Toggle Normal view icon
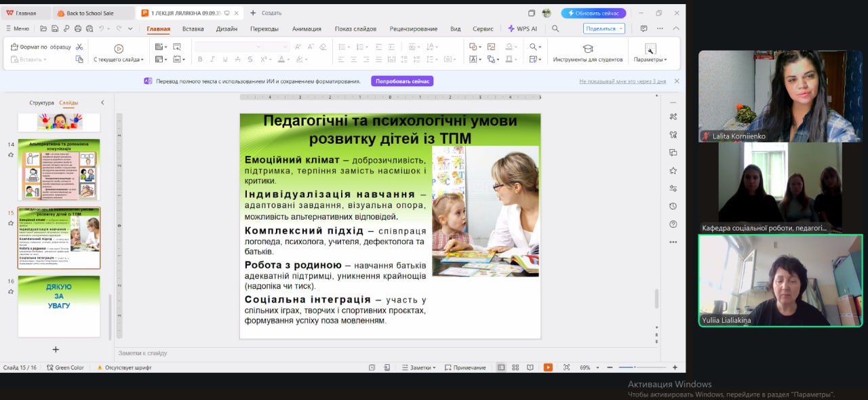Viewport: 868px width, 400px height. click(501, 367)
